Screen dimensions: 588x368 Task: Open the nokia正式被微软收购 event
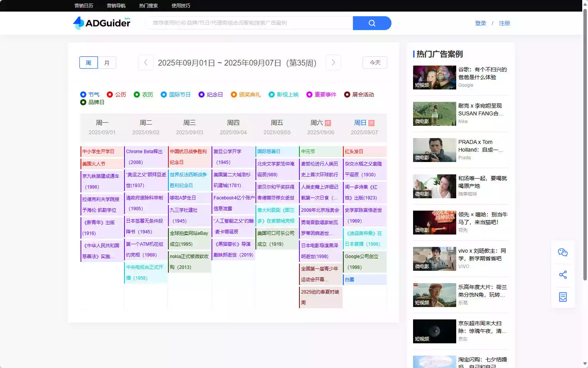tap(190, 262)
